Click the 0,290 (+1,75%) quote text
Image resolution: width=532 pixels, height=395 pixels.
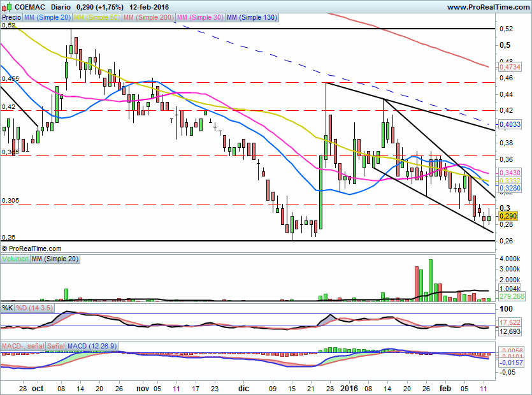coord(99,7)
